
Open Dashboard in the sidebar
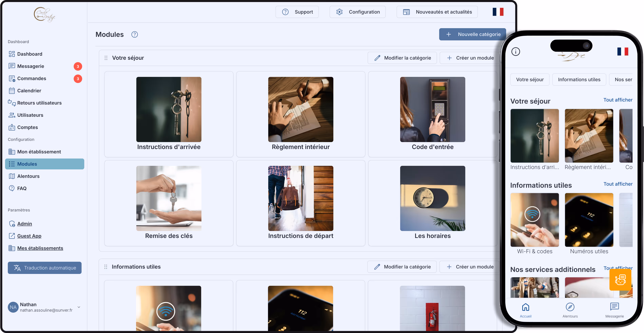click(44, 54)
